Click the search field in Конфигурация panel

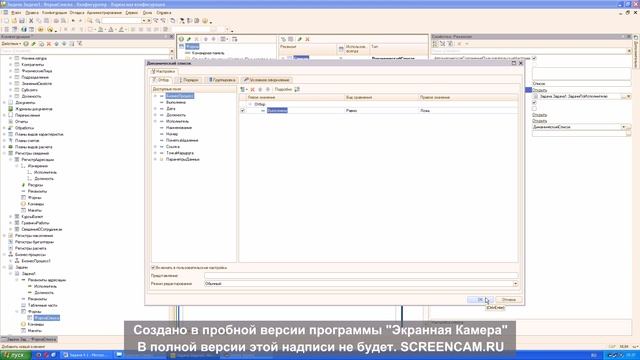[84, 51]
